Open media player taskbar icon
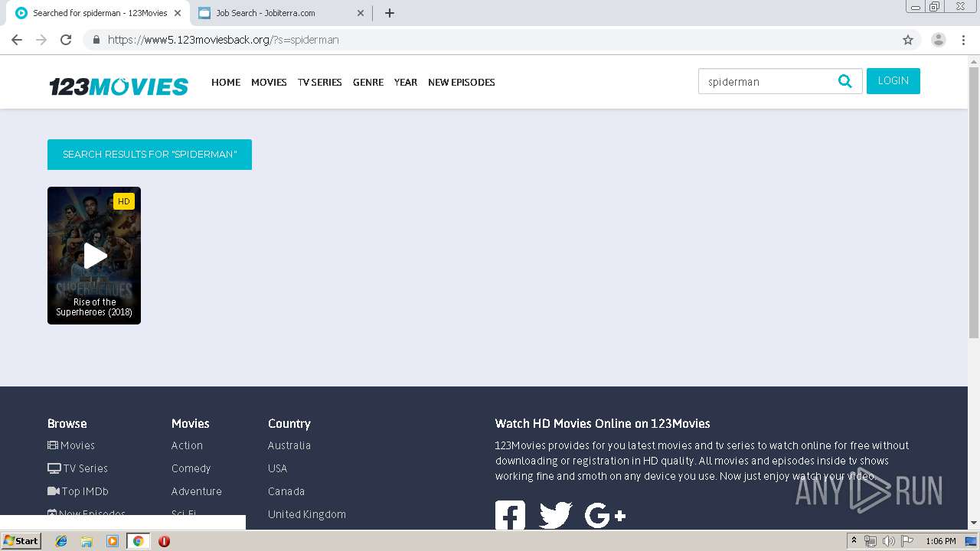This screenshot has height=551, width=980. [113, 541]
